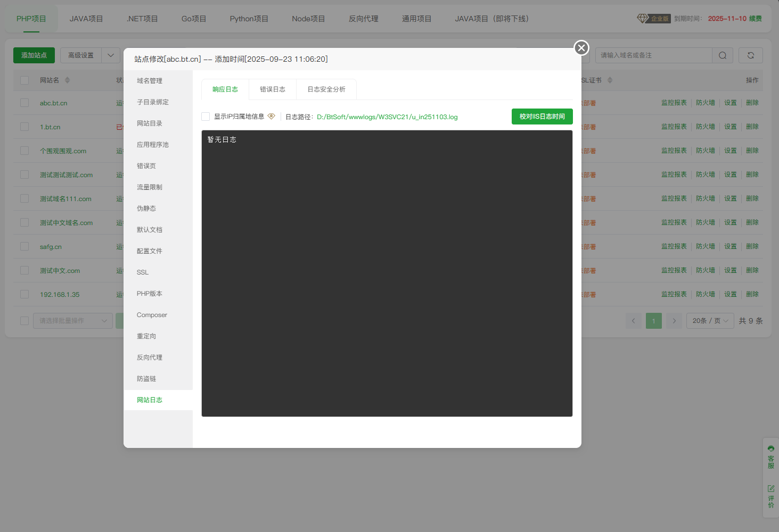Screen dimensions: 779x532
Task: Click the search magnifier icon
Action: pos(722,55)
